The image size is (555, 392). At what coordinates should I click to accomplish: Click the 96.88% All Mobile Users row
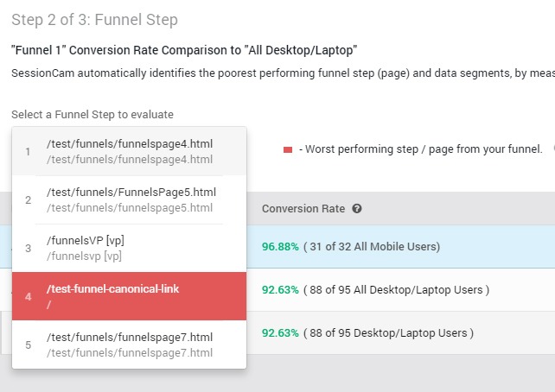point(400,246)
